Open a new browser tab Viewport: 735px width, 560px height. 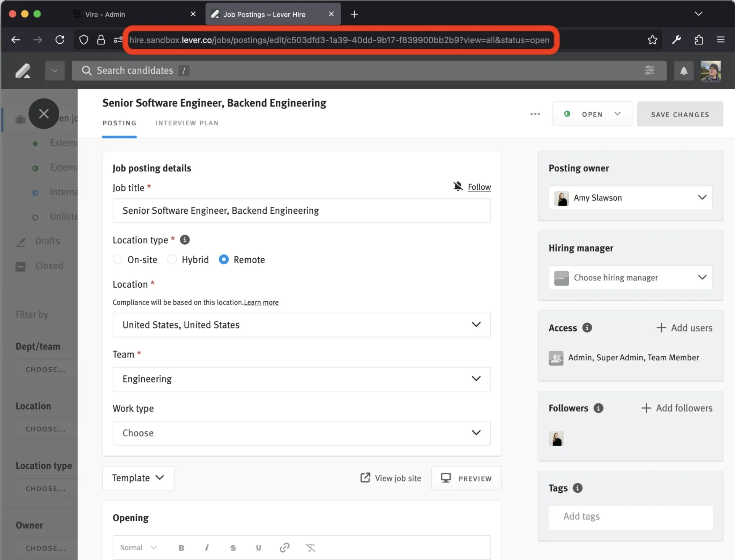point(354,14)
